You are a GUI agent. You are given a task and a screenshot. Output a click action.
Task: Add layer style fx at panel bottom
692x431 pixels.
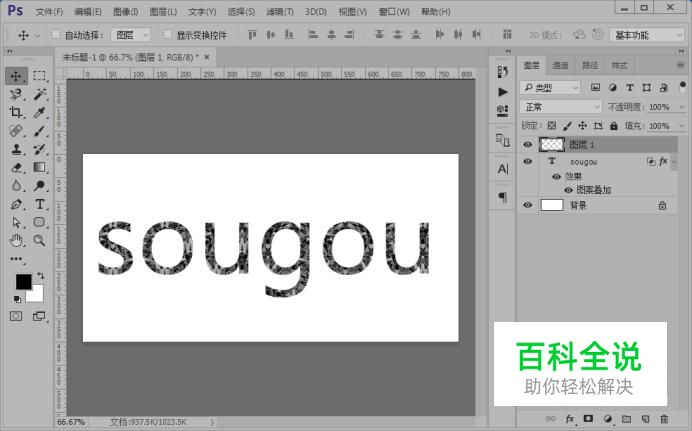coord(570,419)
